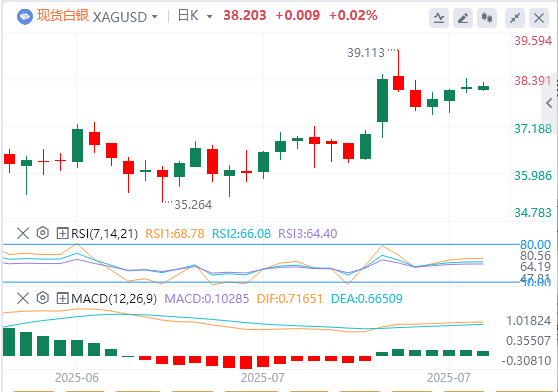This screenshot has height=392, width=558.
Task: Click the 34.783 price axis label
Action: 533,213
